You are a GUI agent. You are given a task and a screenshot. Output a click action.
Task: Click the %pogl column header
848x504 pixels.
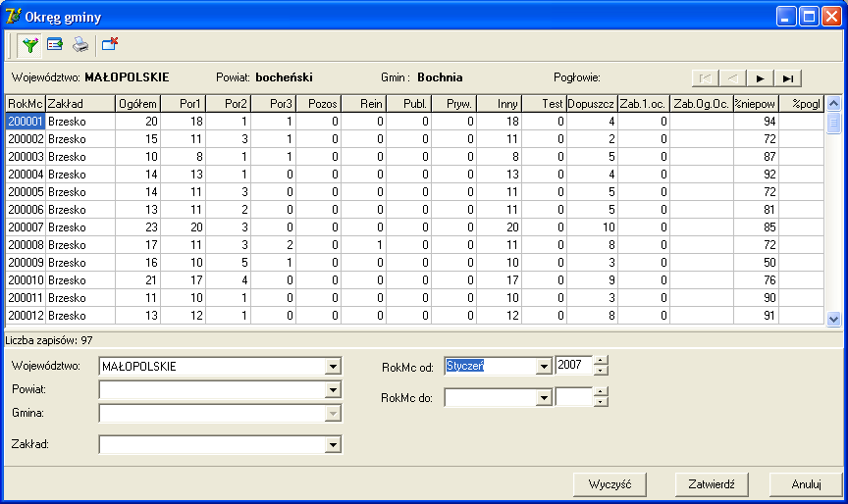click(x=802, y=104)
